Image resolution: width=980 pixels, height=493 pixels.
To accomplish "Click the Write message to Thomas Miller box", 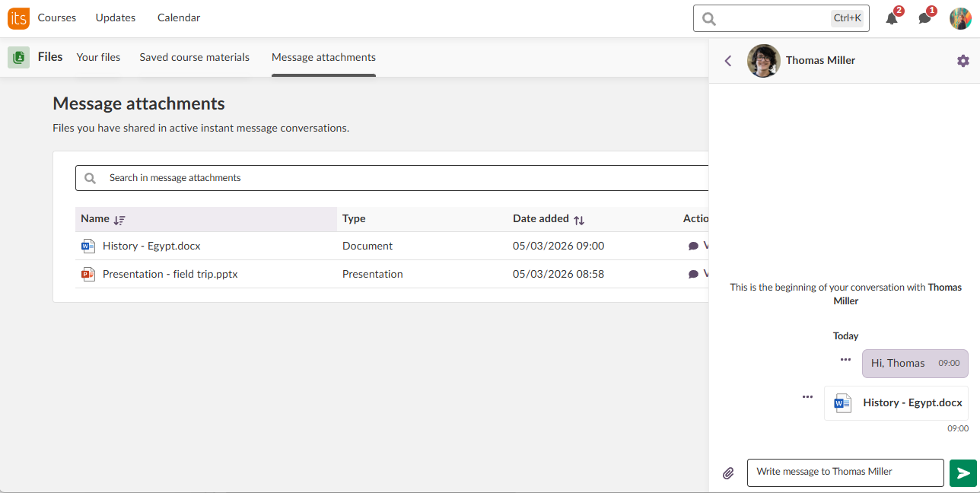I will tap(845, 472).
